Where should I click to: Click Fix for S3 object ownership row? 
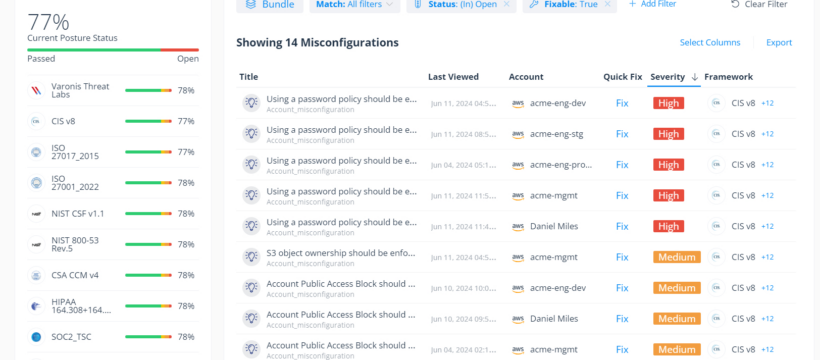pyautogui.click(x=622, y=257)
